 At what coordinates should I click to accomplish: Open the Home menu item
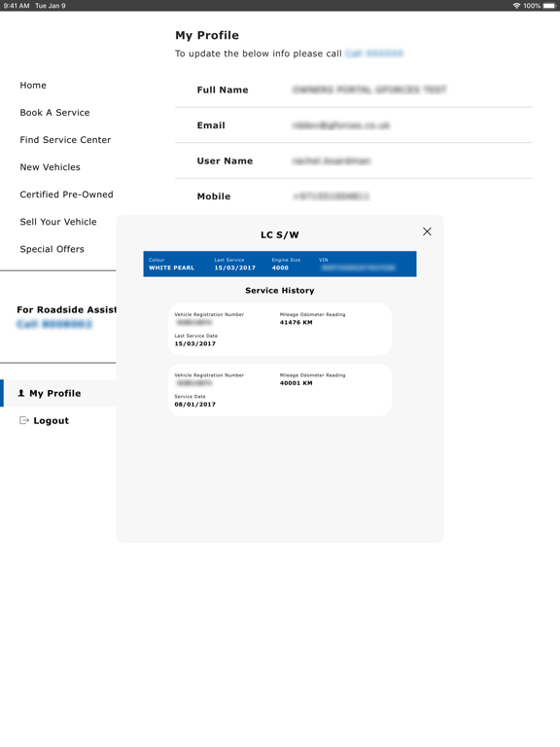click(33, 86)
